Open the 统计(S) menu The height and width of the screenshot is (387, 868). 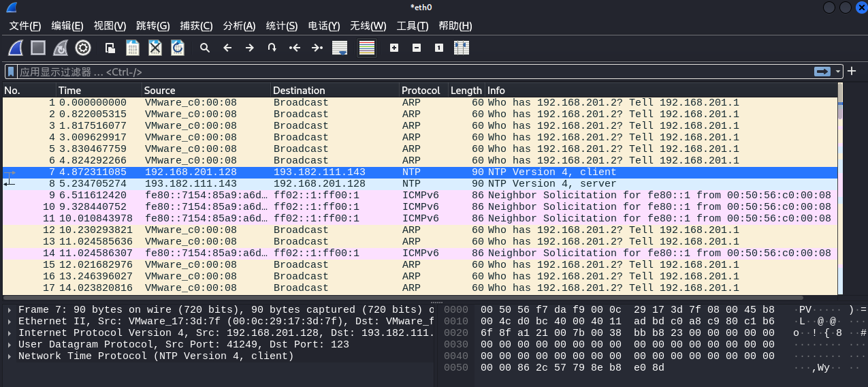click(281, 26)
